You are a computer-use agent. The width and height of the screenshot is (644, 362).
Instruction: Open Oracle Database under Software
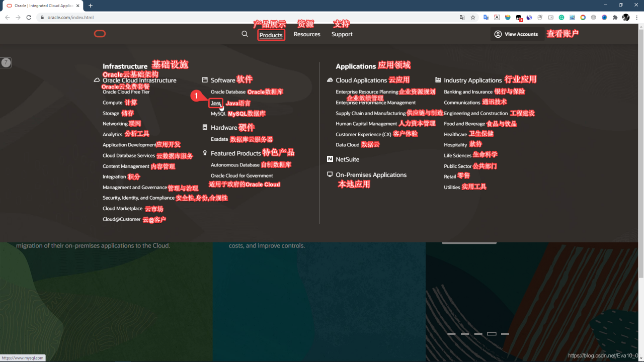(228, 92)
